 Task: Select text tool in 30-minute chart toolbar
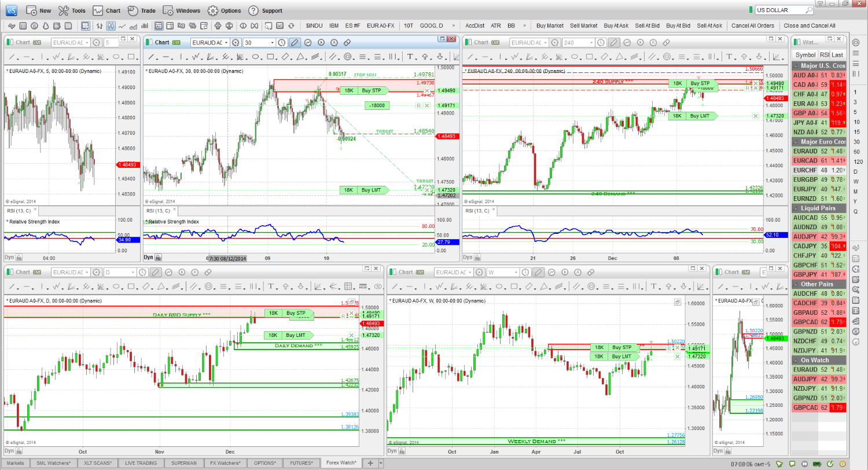coord(410,56)
